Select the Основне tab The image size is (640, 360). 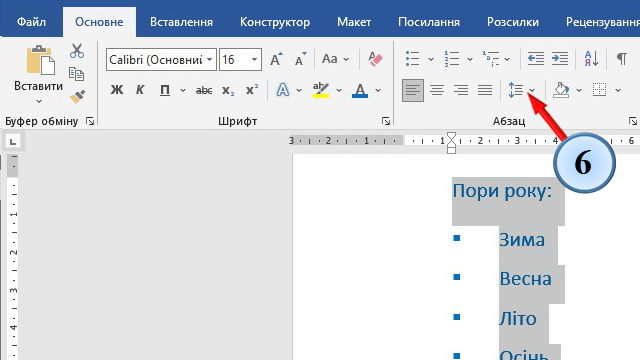click(99, 22)
